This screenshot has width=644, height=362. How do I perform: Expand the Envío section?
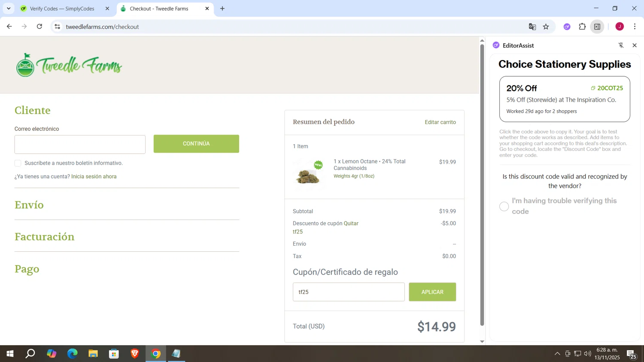29,205
